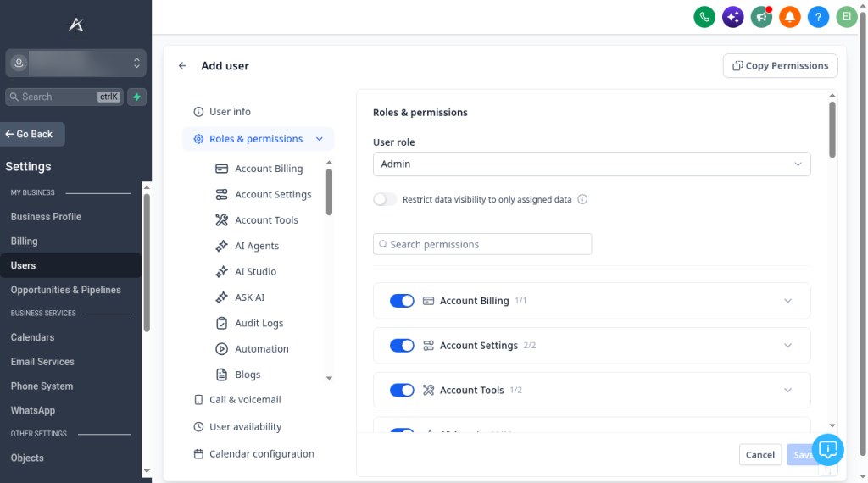This screenshot has width=868, height=483.
Task: Select Automation text in permission submenu
Action: pos(262,348)
